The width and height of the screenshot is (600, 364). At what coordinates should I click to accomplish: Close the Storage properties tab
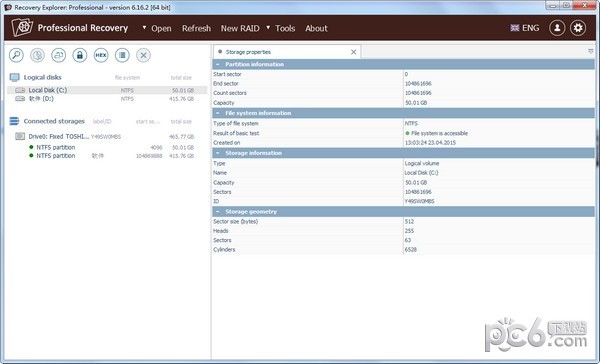pos(354,52)
